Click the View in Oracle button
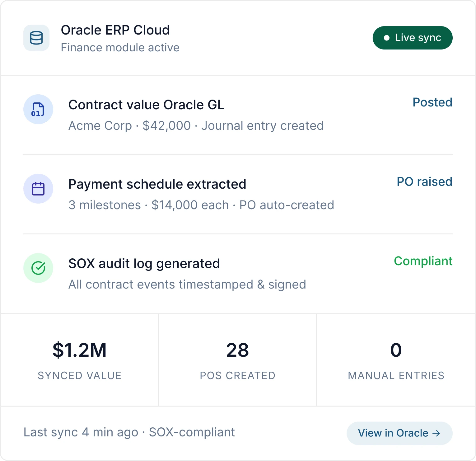Screen dimensions: 476x461 click(399, 433)
